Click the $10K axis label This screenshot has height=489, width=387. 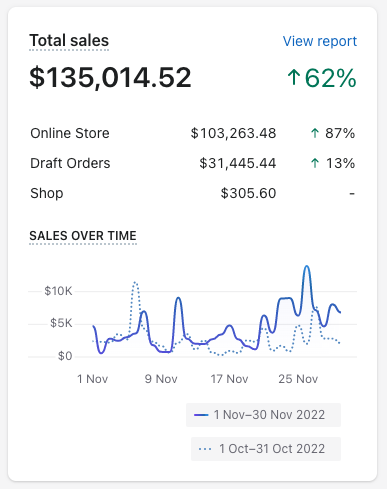pyautogui.click(x=58, y=291)
